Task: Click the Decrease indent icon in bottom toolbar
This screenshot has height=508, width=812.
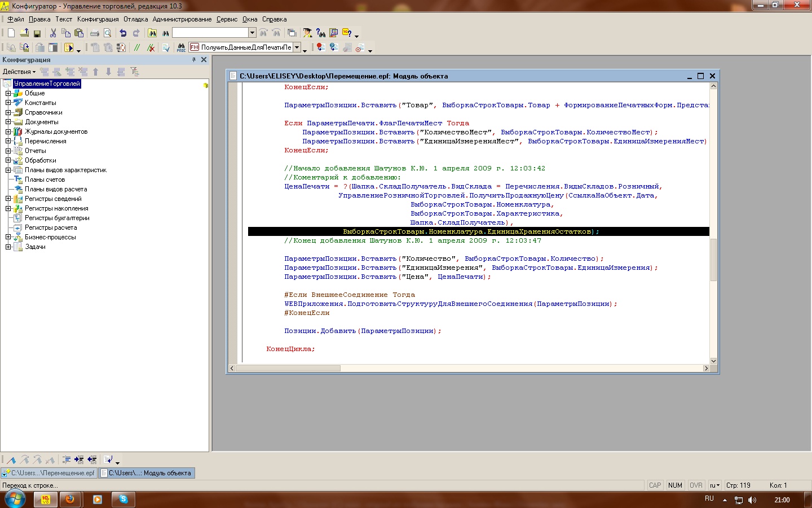Action: pyautogui.click(x=92, y=460)
